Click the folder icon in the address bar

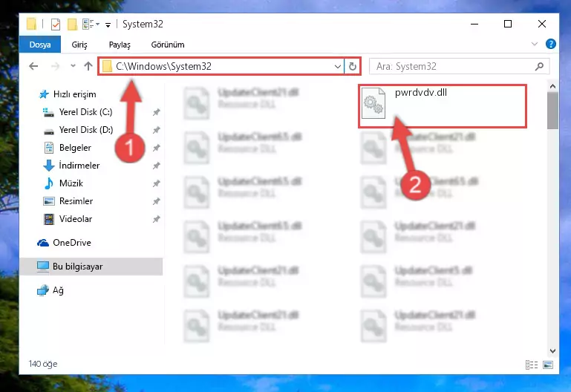[x=107, y=67]
